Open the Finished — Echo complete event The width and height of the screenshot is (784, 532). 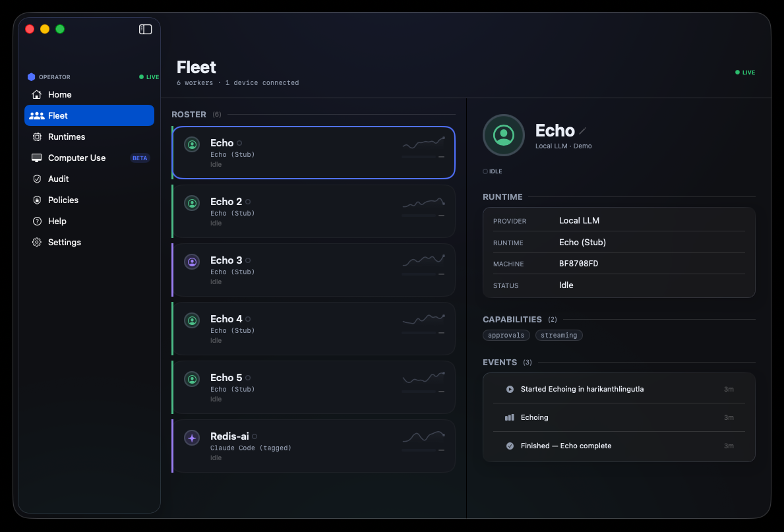[619, 446]
